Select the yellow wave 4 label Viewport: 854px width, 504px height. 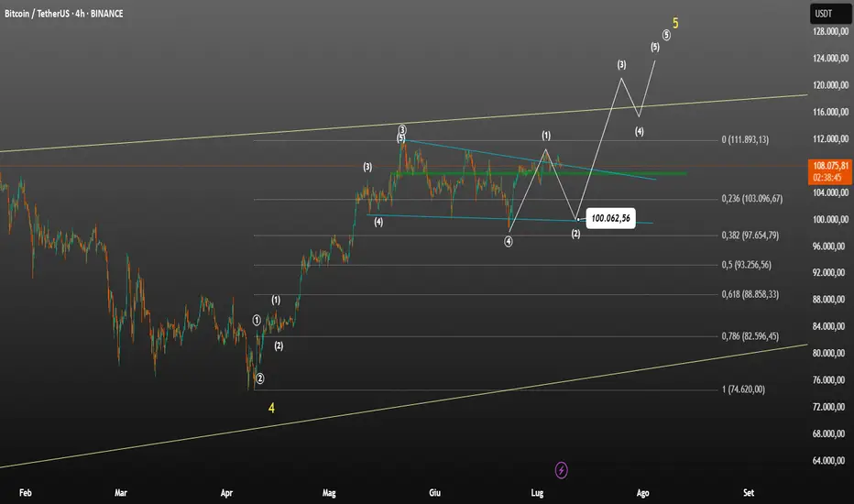[271, 408]
